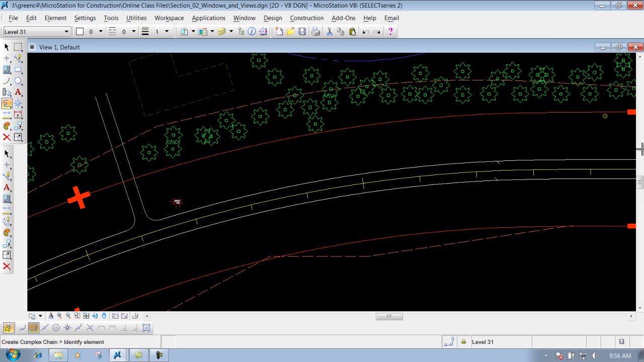
Task: Click the Open File folder icon
Action: pyautogui.click(x=290, y=32)
